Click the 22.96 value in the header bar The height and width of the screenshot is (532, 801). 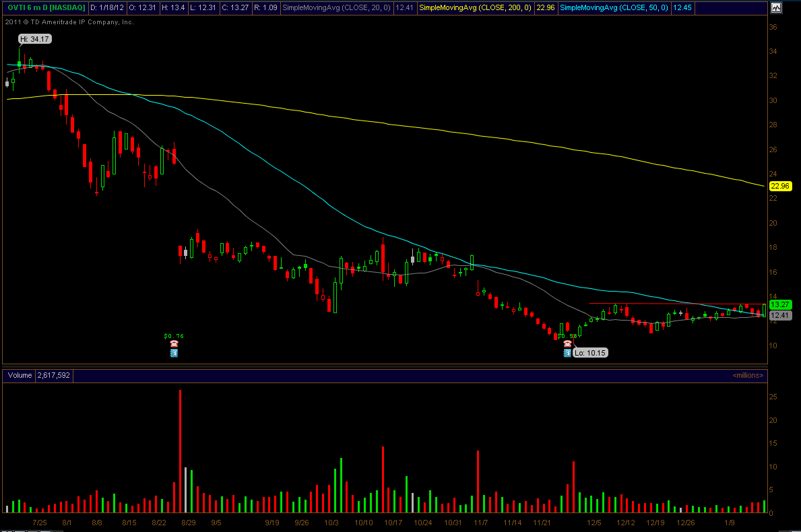(546, 7)
